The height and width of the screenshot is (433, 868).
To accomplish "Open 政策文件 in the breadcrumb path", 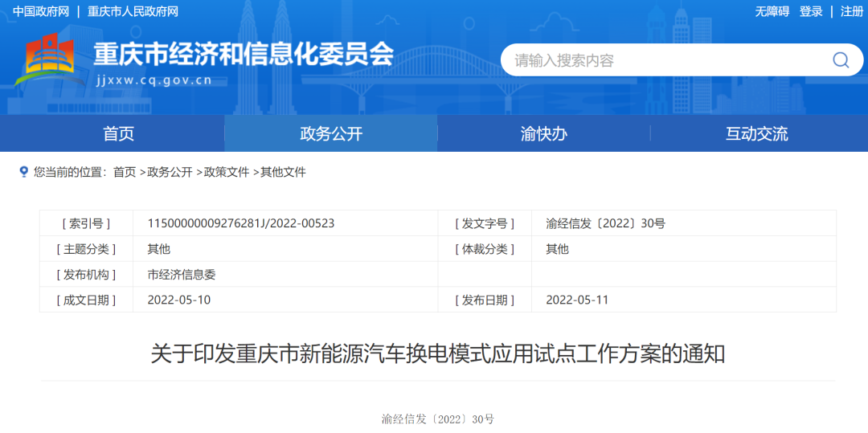I will 226,172.
